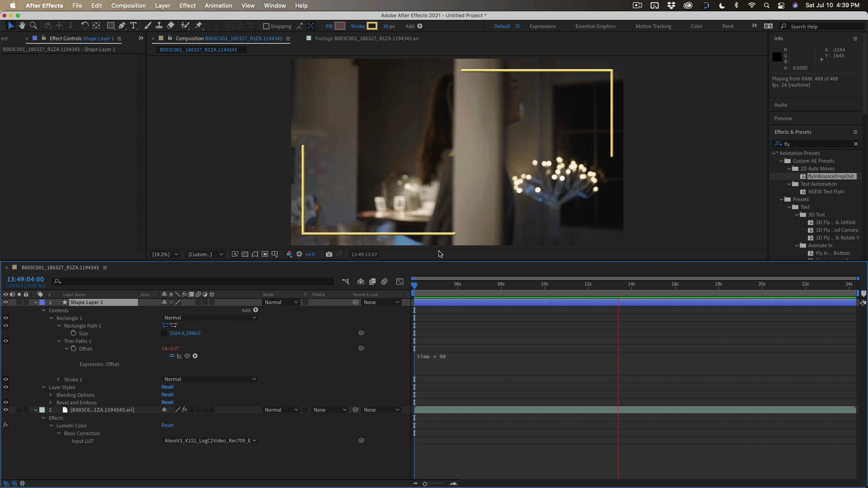
Task: Open the Composition menu
Action: click(128, 5)
